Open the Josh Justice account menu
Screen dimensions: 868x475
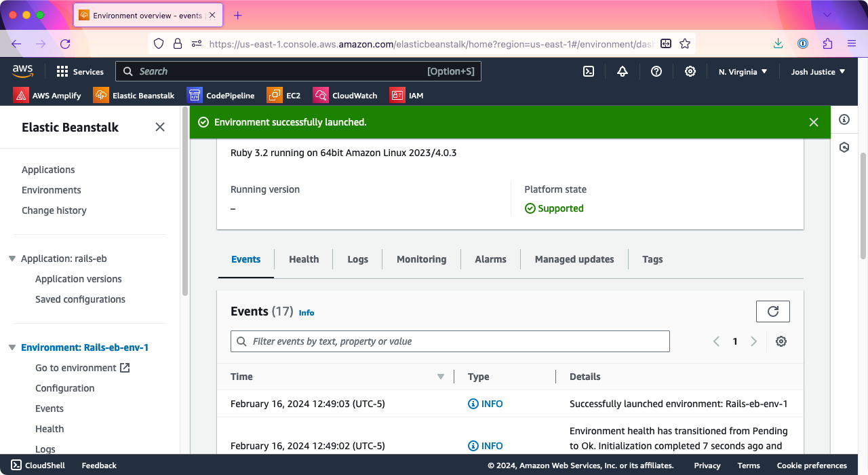(x=818, y=71)
